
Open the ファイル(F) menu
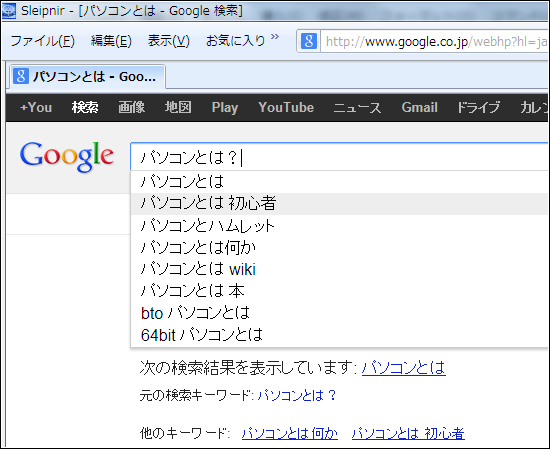(42, 41)
